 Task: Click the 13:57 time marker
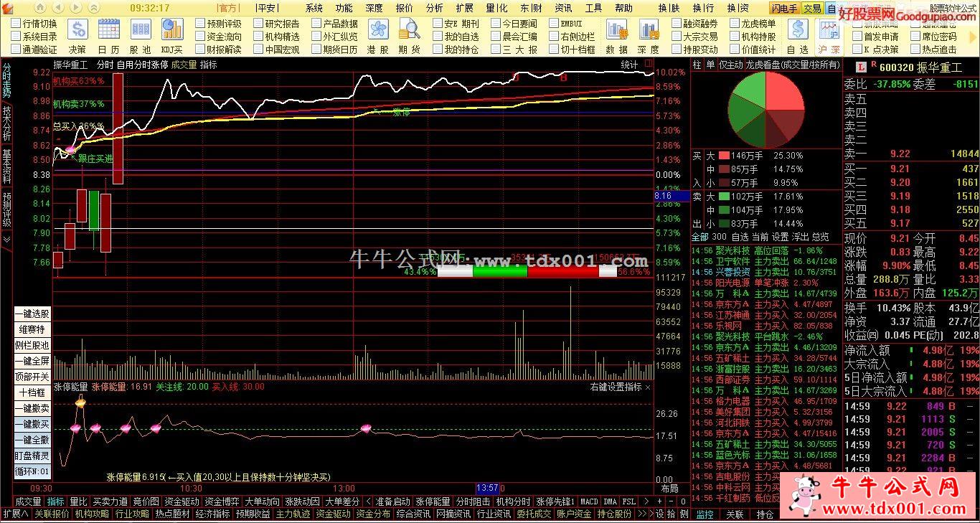click(487, 488)
